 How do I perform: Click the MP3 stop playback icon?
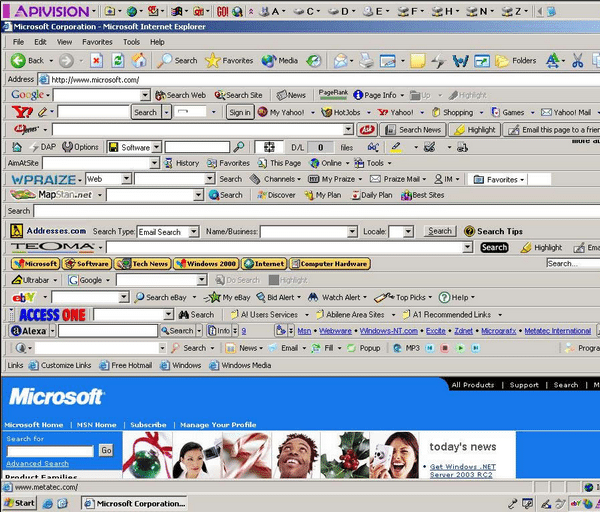[445, 348]
